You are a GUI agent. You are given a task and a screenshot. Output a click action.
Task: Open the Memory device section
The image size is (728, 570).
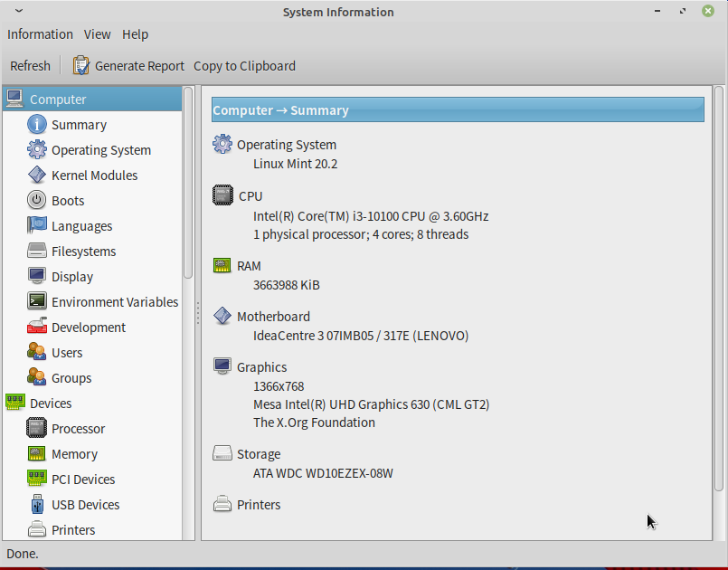(74, 453)
